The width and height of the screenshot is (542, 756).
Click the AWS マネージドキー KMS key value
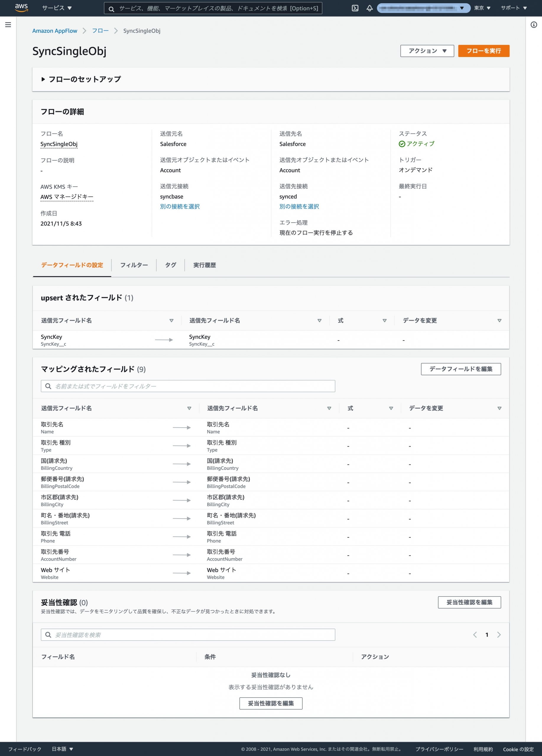pyautogui.click(x=67, y=197)
